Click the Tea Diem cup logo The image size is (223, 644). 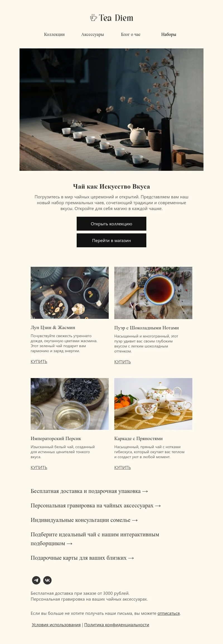coord(111,18)
